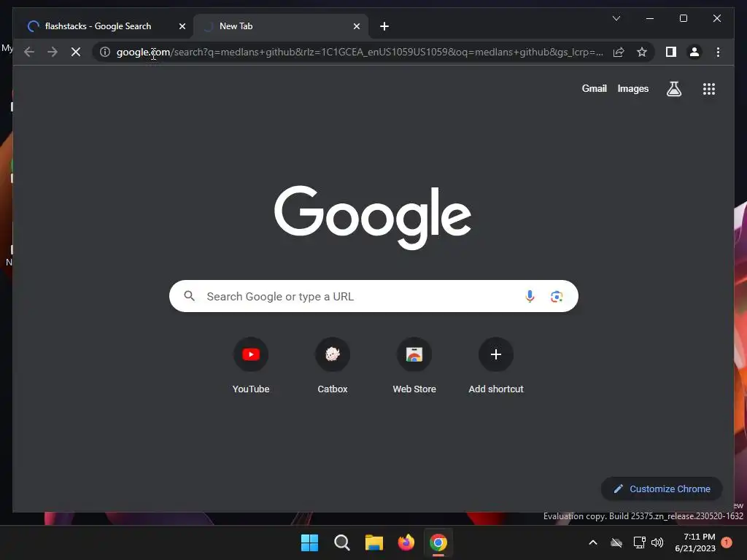Open the Windows Start menu
The width and height of the screenshot is (747, 560).
(x=309, y=542)
